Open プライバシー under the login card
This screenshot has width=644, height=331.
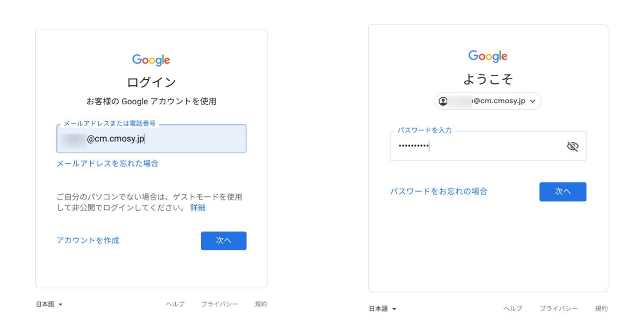tap(219, 304)
